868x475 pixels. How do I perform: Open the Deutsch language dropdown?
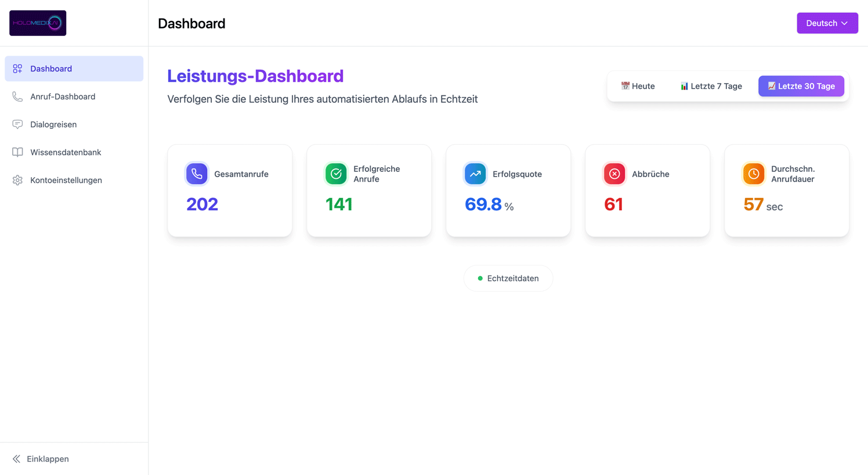coord(827,23)
